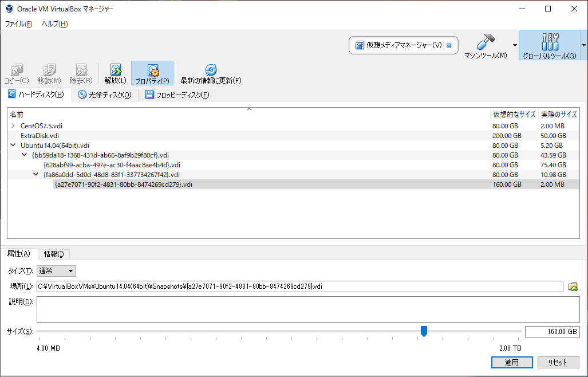588x377 pixels.
Task: Switch to the Optical Disks (光学ディスク) tab
Action: coord(105,95)
